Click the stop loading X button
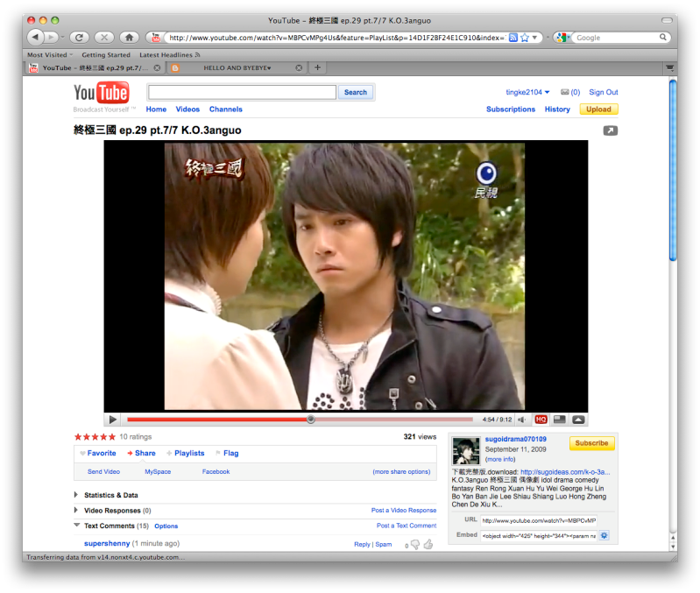Screen dimensions: 700x593 tap(104, 38)
